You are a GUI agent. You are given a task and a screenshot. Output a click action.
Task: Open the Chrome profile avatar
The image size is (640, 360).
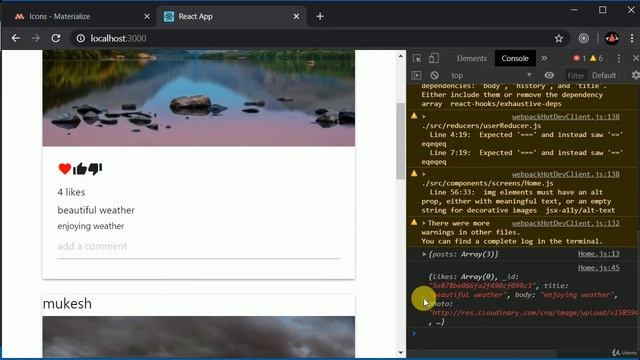click(x=612, y=38)
